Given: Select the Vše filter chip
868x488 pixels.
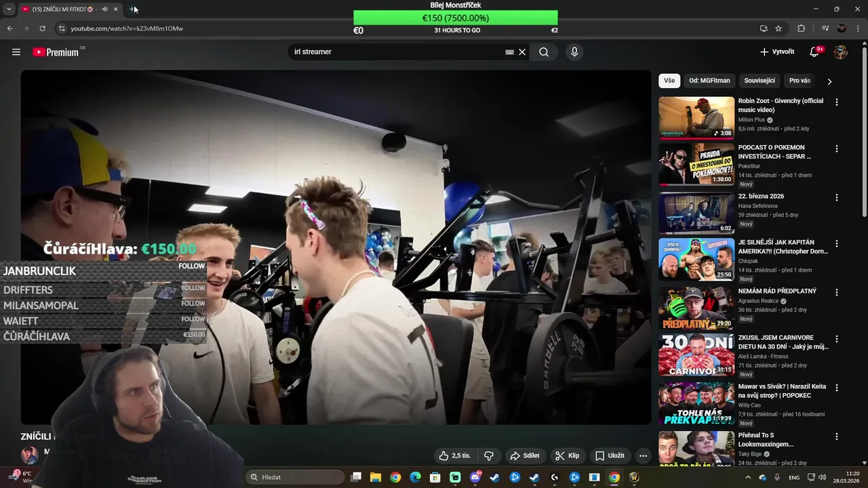Looking at the screenshot, I should click(669, 81).
